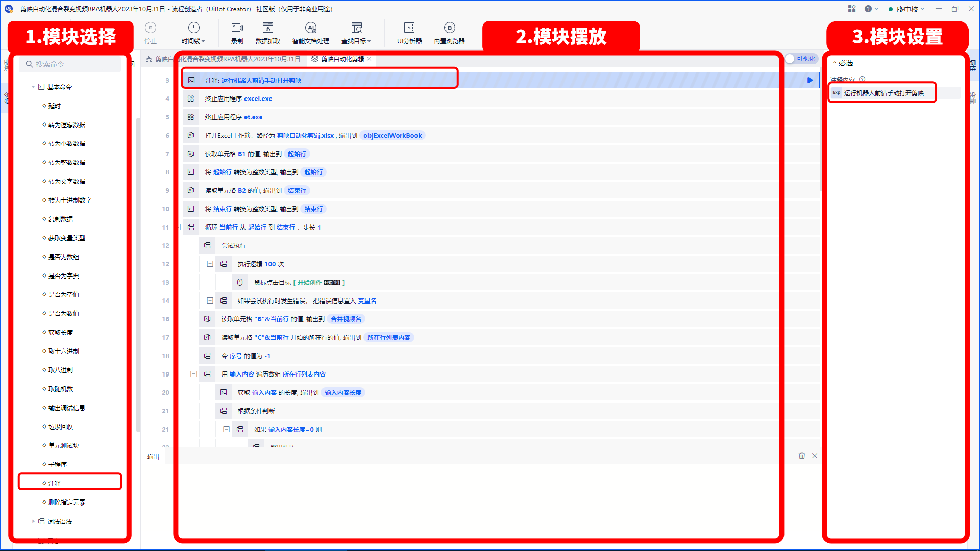The image size is (980, 551).
Task: Open the 内置浏览器 built-in browser
Action: [449, 33]
